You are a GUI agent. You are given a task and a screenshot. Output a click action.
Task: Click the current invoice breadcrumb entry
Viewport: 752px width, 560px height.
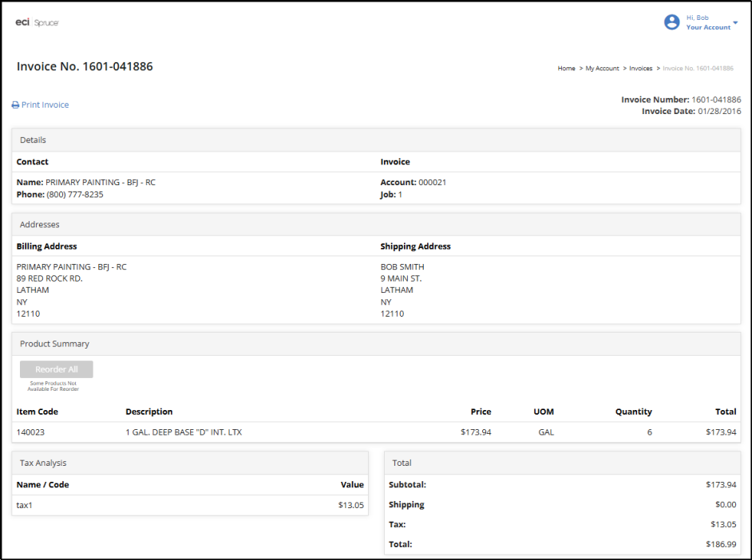(698, 69)
